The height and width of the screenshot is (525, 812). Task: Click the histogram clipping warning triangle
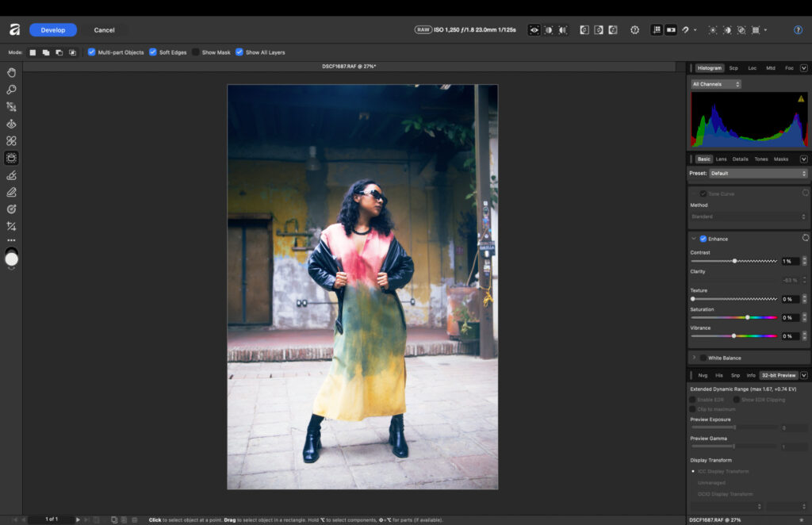point(801,99)
